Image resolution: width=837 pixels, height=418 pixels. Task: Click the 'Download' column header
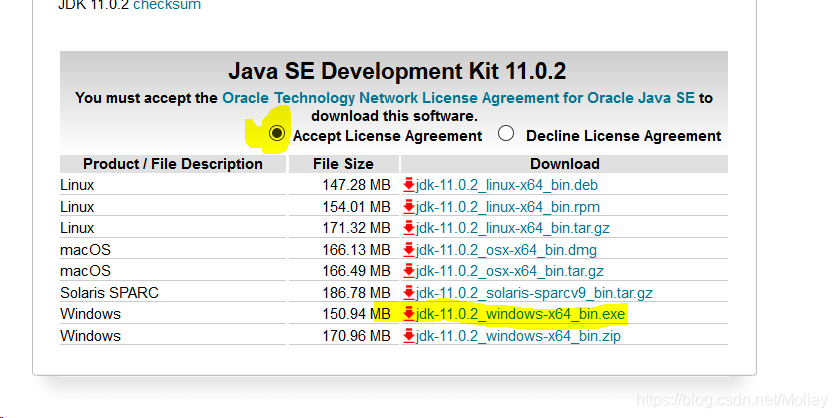tap(564, 164)
